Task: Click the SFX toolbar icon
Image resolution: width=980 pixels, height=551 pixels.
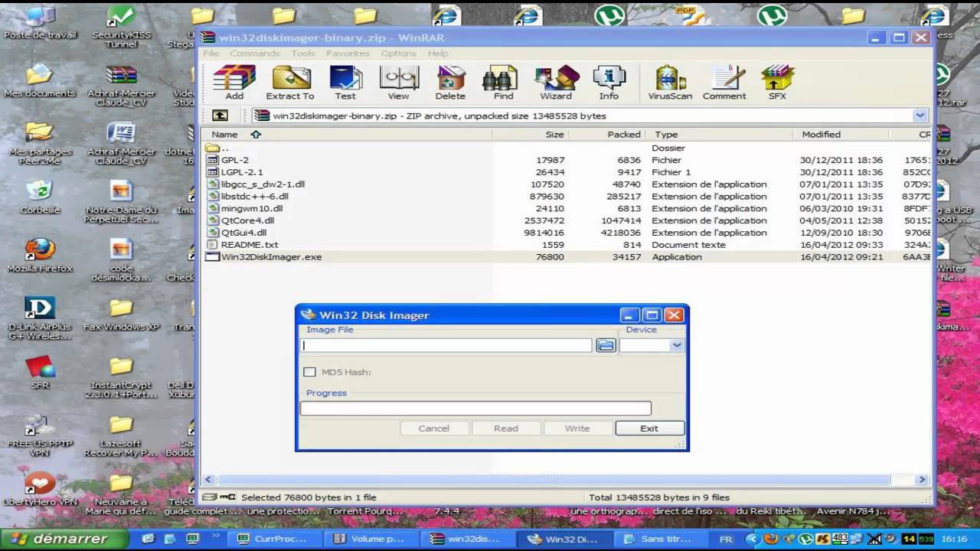Action: (777, 83)
